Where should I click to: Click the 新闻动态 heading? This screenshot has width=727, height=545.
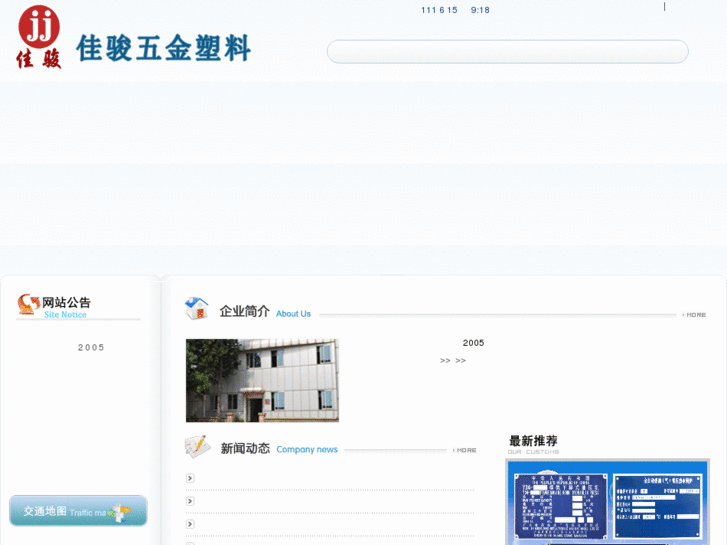(x=245, y=449)
